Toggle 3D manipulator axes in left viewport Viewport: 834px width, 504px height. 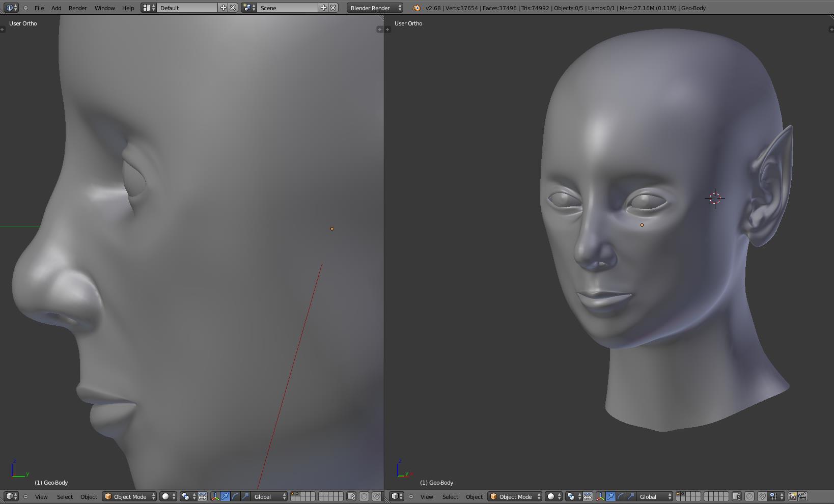(x=215, y=496)
